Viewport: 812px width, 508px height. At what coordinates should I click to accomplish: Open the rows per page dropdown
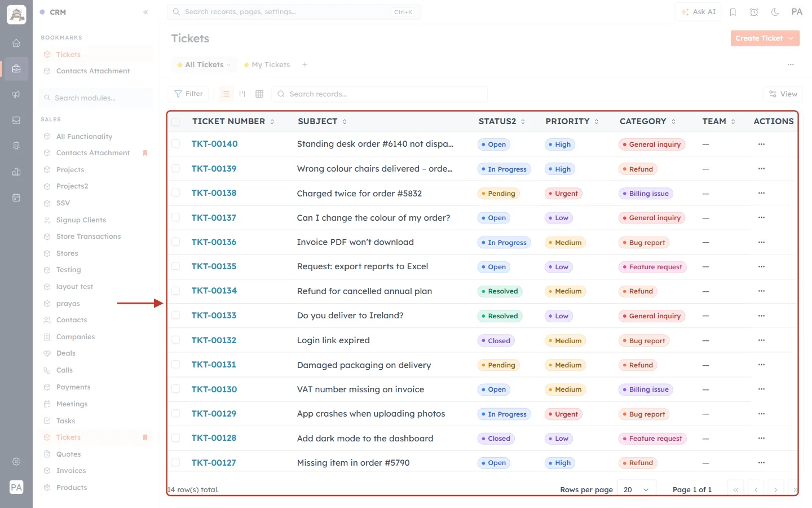pos(637,489)
